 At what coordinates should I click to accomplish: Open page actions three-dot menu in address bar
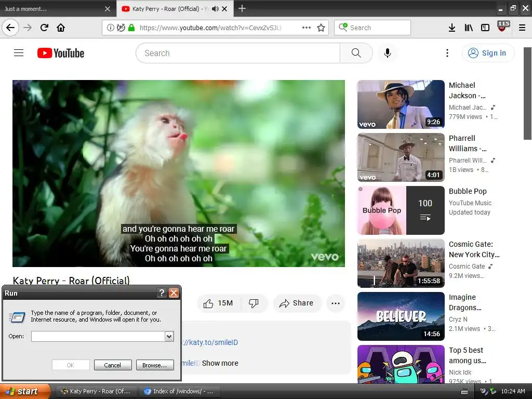[x=307, y=28]
